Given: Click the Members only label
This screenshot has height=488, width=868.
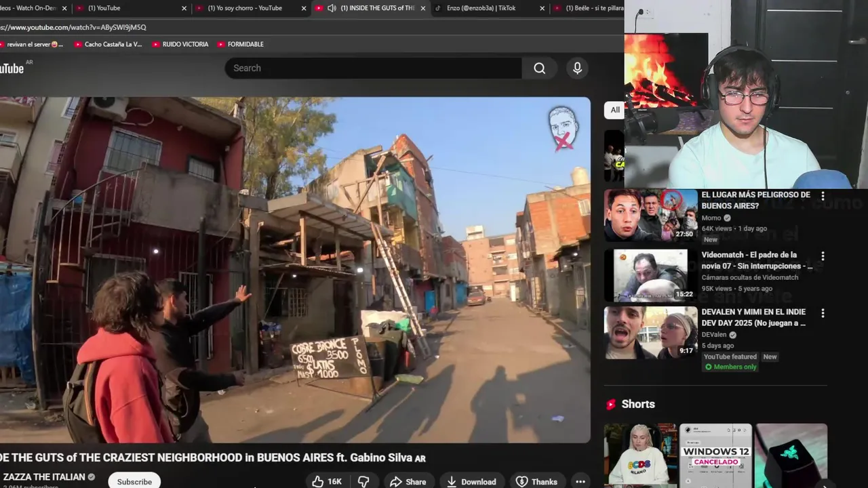Looking at the screenshot, I should tap(730, 367).
